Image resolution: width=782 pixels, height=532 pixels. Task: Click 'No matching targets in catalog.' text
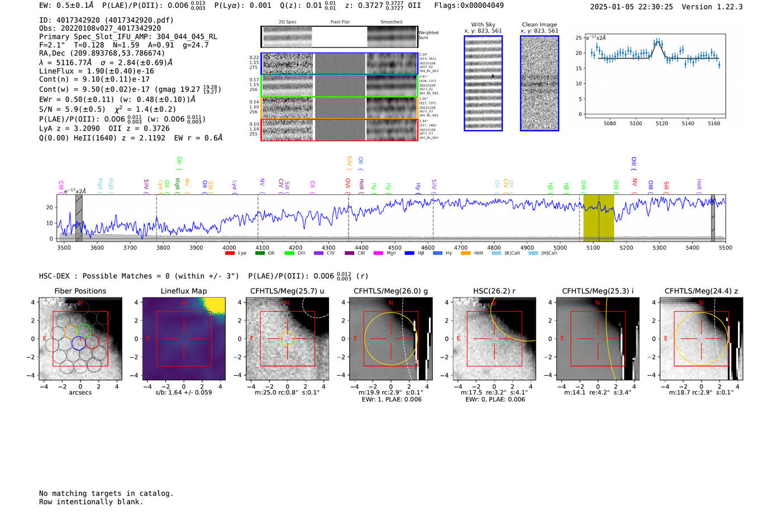click(106, 493)
